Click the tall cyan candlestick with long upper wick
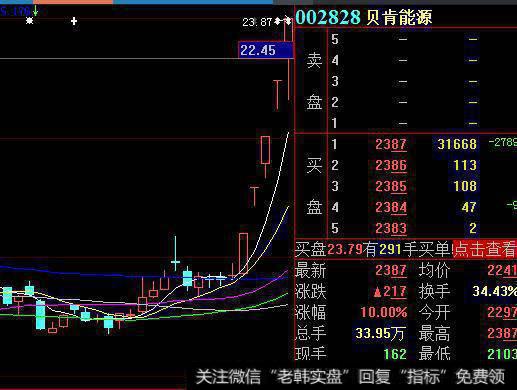The width and height of the screenshot is (517, 390). [x=175, y=253]
